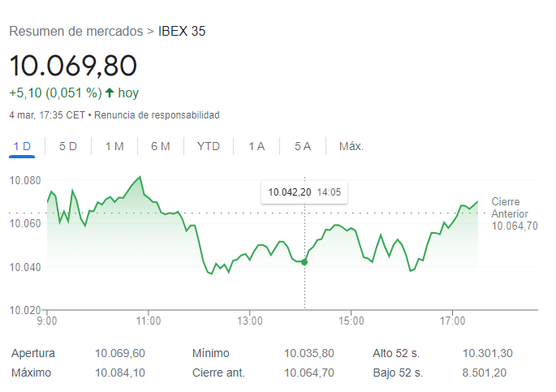Image resolution: width=556 pixels, height=392 pixels.
Task: Click the green marker dot on the chart
Action: pos(304,262)
